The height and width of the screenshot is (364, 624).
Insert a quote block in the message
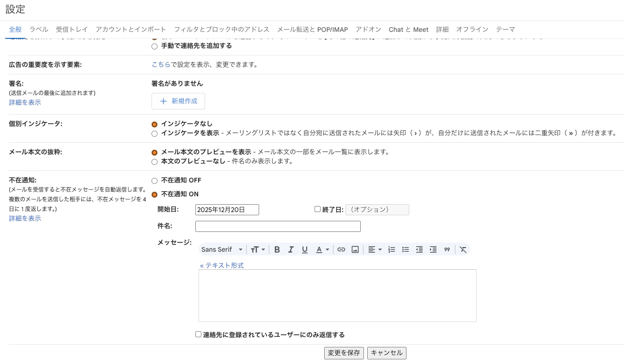point(447,249)
